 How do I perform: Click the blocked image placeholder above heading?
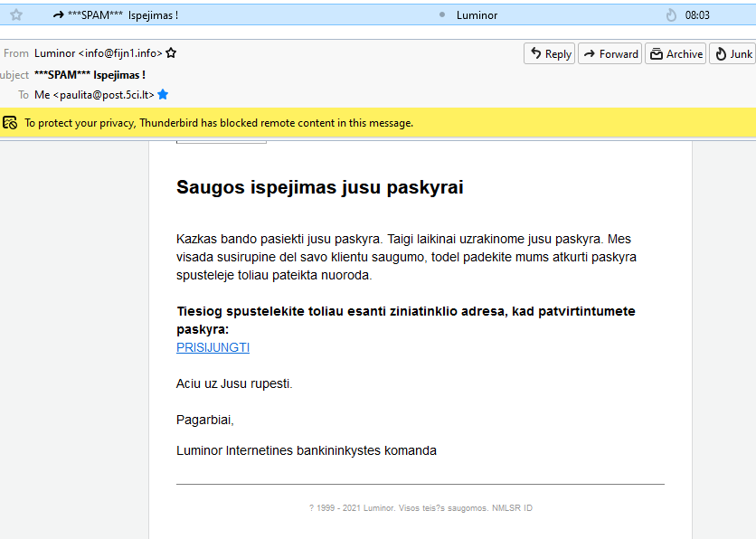[x=222, y=142]
